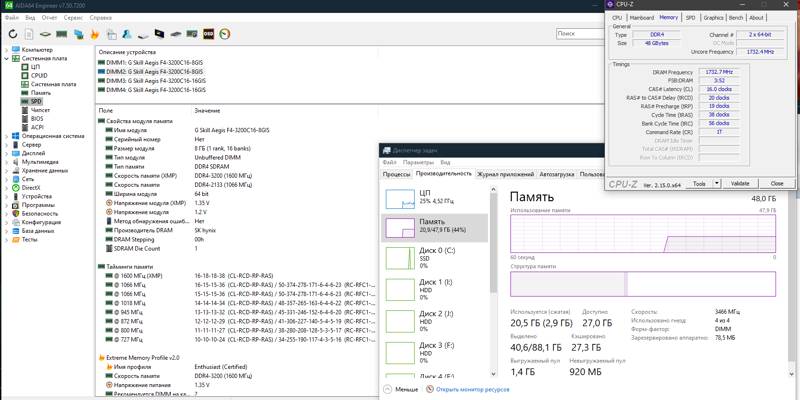Switch to Автозагрузка tab
The width and height of the screenshot is (800, 400).
pos(557,174)
